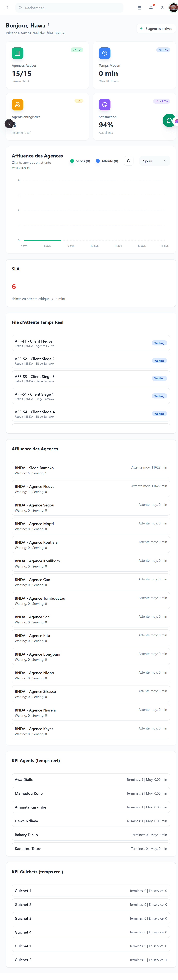Screen dimensions: 178x980
Task: Select Guichet 3 KPI row
Action: [91, 918]
